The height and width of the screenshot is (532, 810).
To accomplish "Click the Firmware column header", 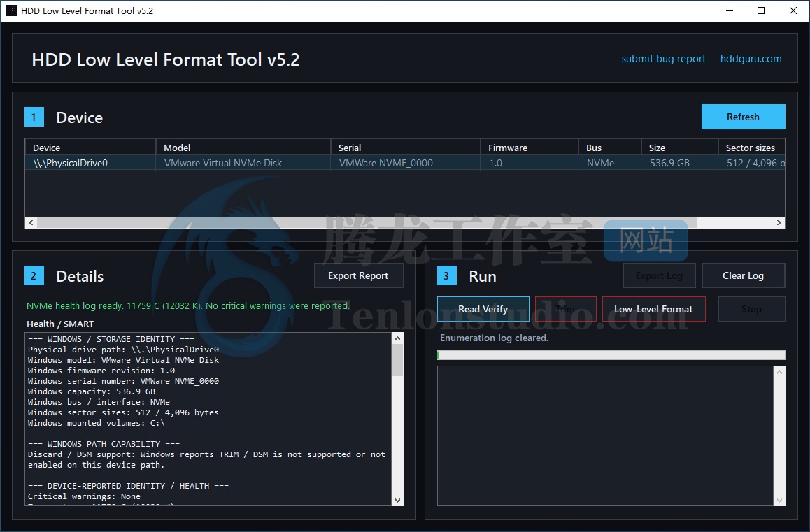I will click(x=529, y=148).
